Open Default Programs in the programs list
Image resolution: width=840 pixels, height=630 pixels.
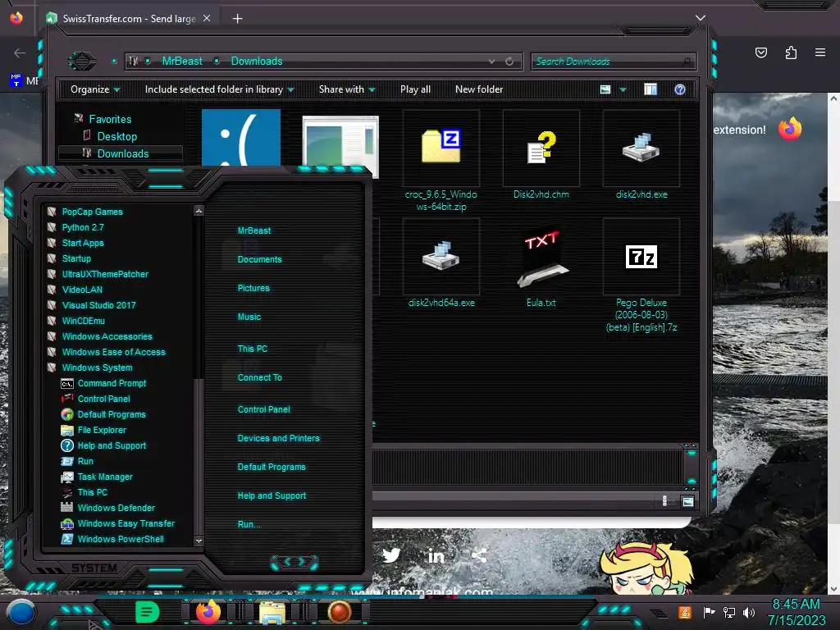(x=112, y=414)
